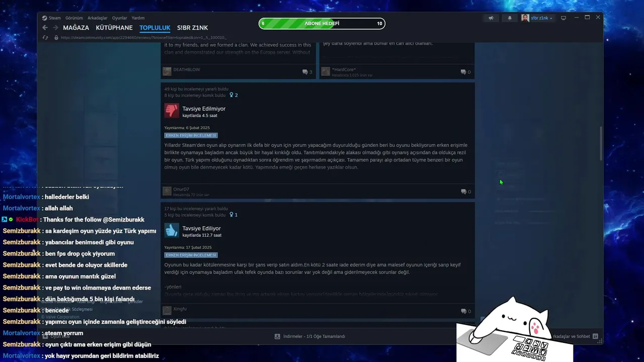
Task: Click the award icon on the 17-kişi review
Action: 231,215
